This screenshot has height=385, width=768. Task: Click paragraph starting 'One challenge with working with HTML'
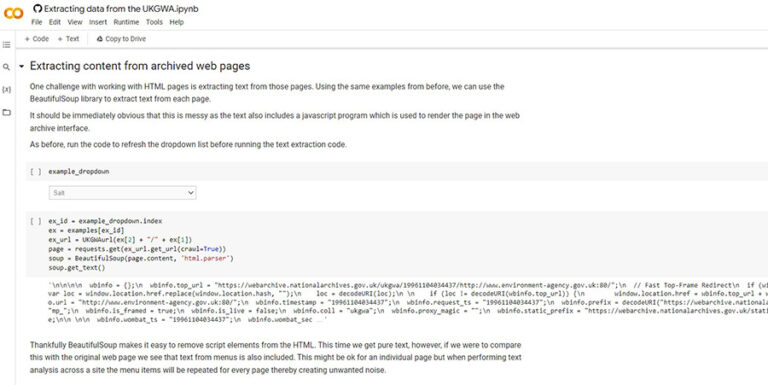tap(267, 93)
